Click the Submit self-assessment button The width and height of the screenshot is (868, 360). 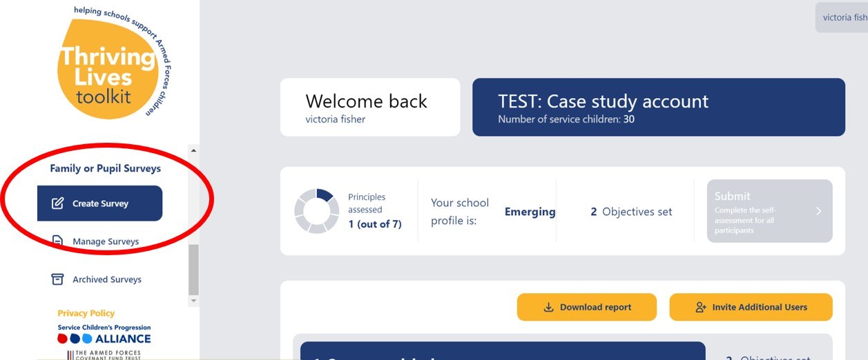769,211
